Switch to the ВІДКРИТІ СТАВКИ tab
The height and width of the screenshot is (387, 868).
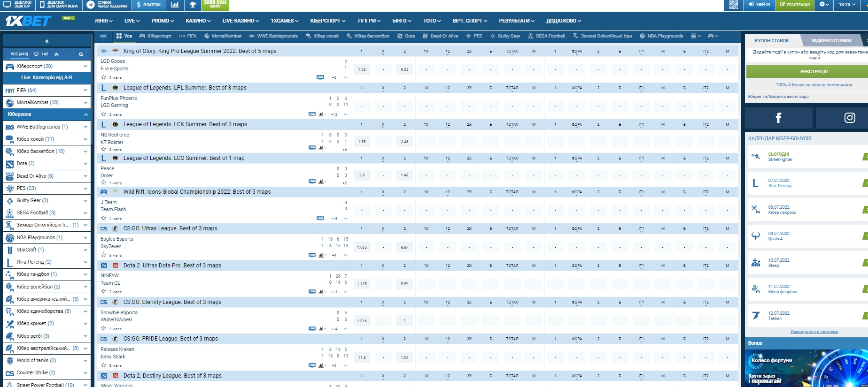coord(831,41)
